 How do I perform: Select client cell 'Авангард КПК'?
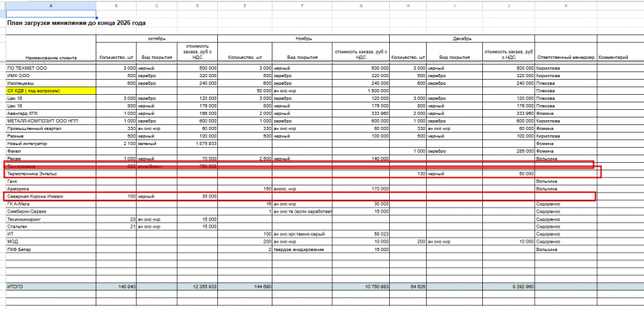51,113
